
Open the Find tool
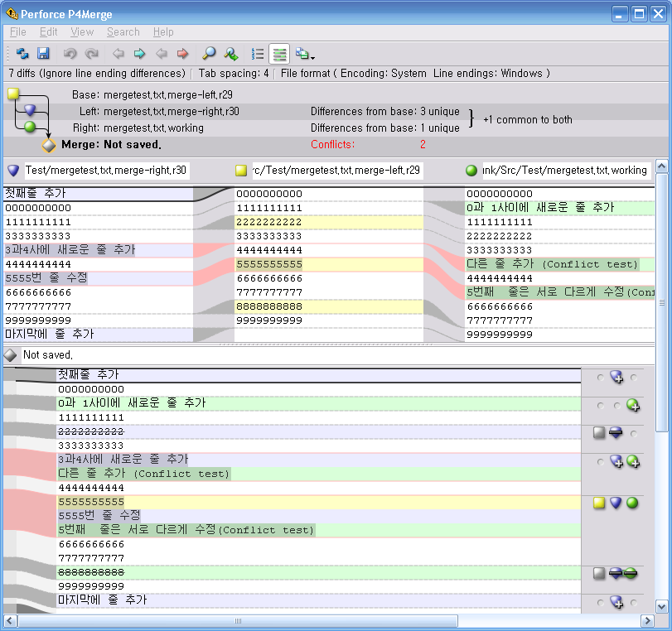(x=210, y=54)
